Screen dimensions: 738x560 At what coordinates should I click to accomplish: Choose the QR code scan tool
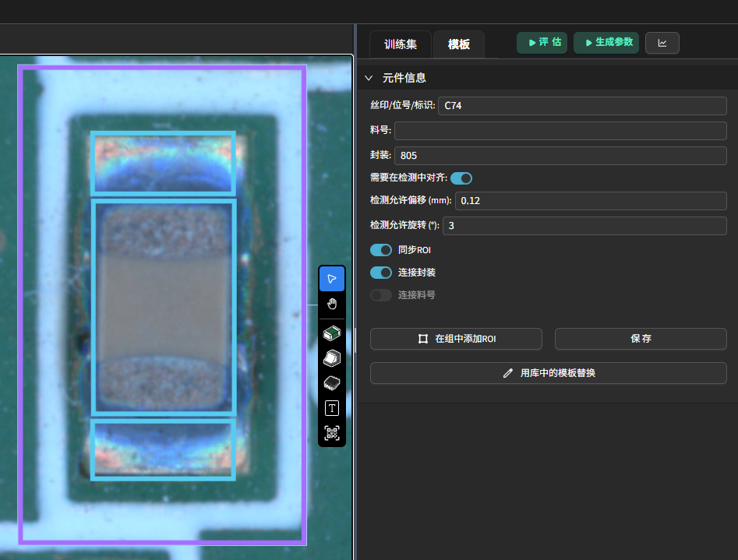click(332, 433)
